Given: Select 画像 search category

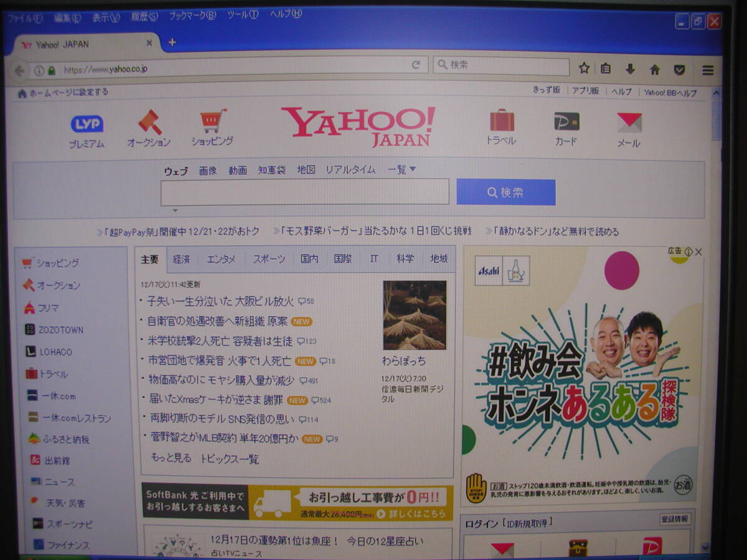Looking at the screenshot, I should click(209, 170).
